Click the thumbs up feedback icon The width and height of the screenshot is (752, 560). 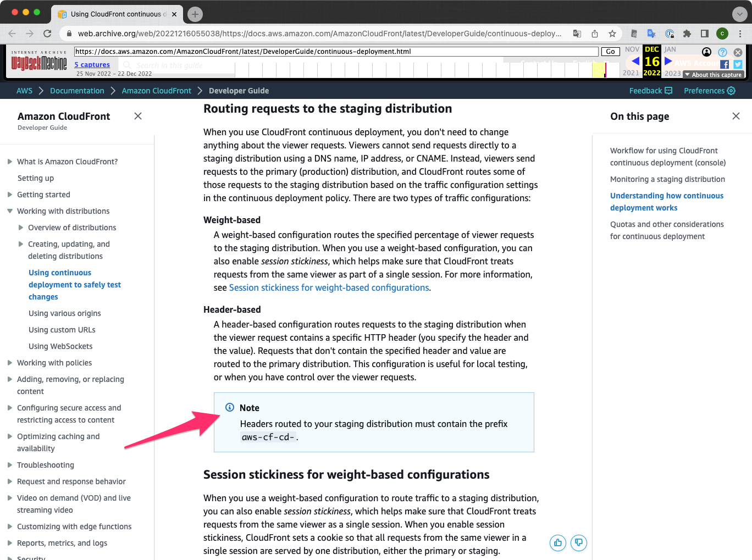558,543
